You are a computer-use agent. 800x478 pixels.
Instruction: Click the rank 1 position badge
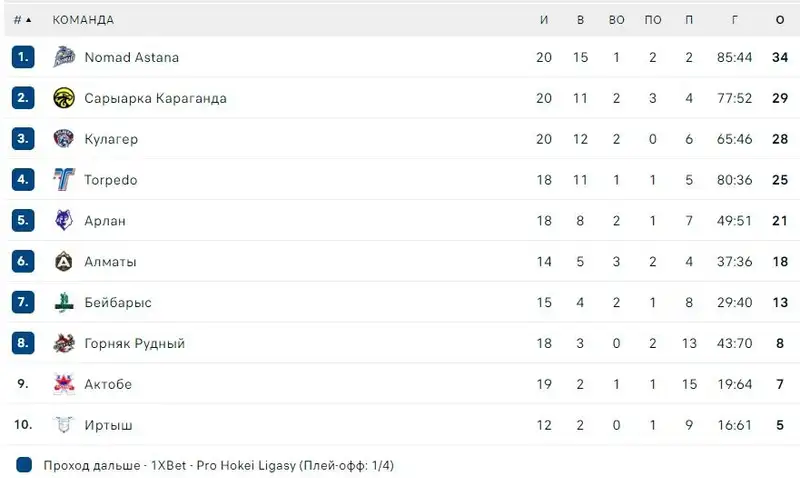(23, 57)
